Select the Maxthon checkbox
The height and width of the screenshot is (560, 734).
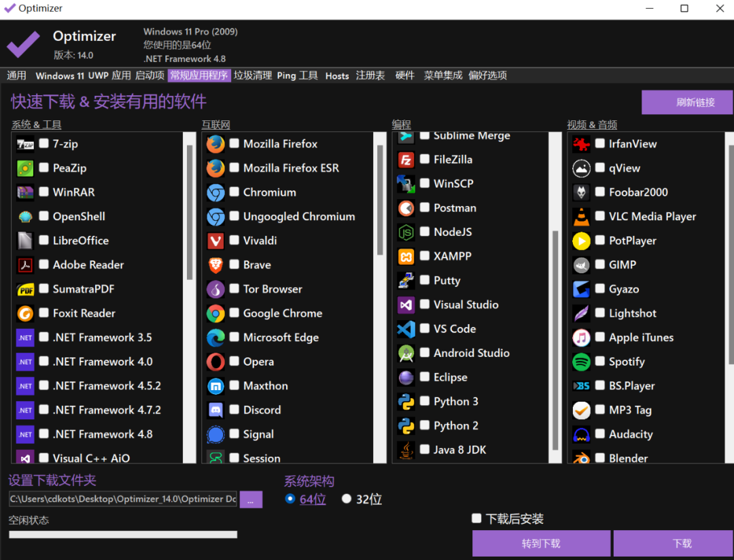234,385
